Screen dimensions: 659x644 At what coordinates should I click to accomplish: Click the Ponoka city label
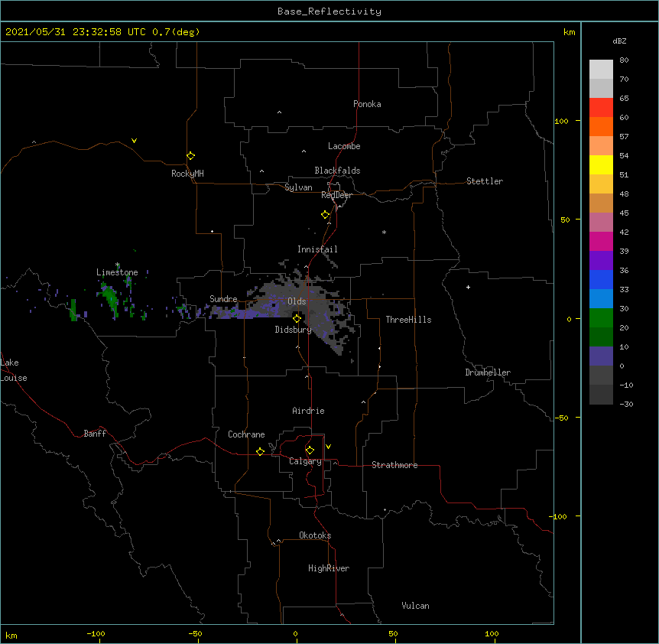coord(367,104)
